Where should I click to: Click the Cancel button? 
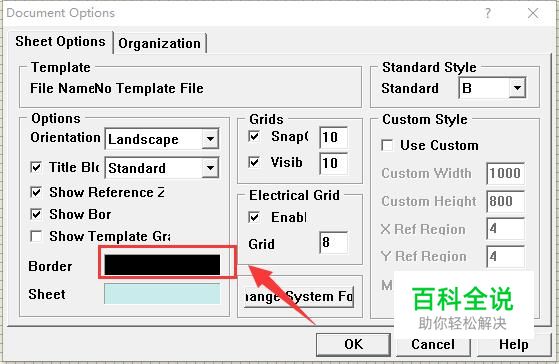pyautogui.click(x=433, y=345)
